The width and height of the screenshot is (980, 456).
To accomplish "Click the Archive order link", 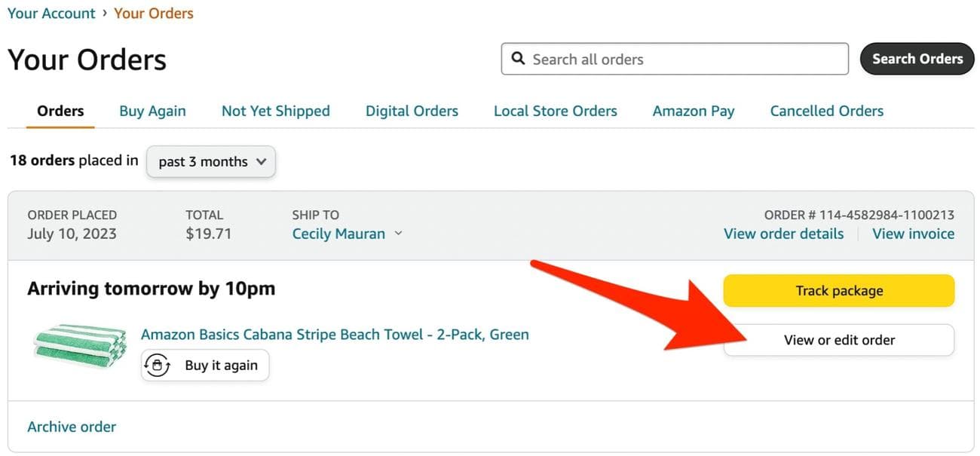I will [x=72, y=427].
